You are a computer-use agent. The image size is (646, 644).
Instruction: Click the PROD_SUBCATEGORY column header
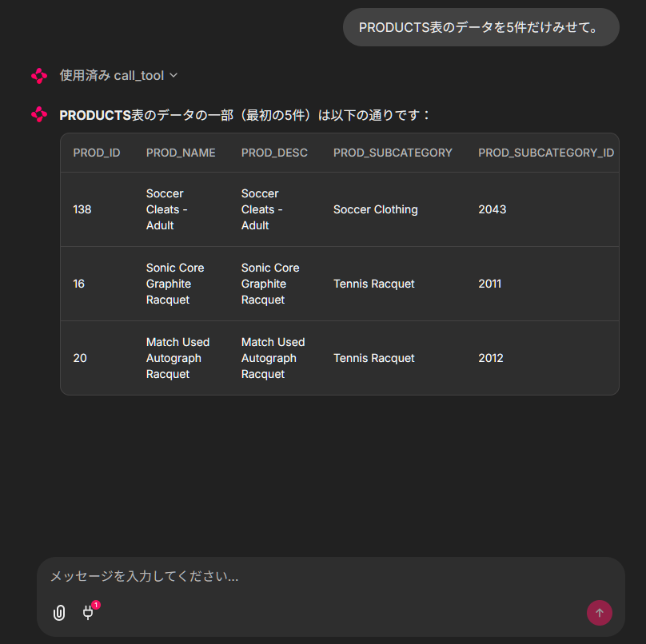tap(393, 153)
